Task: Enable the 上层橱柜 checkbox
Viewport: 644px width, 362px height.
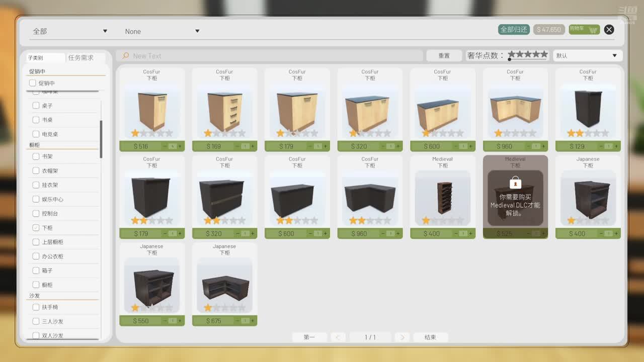Action: point(36,242)
